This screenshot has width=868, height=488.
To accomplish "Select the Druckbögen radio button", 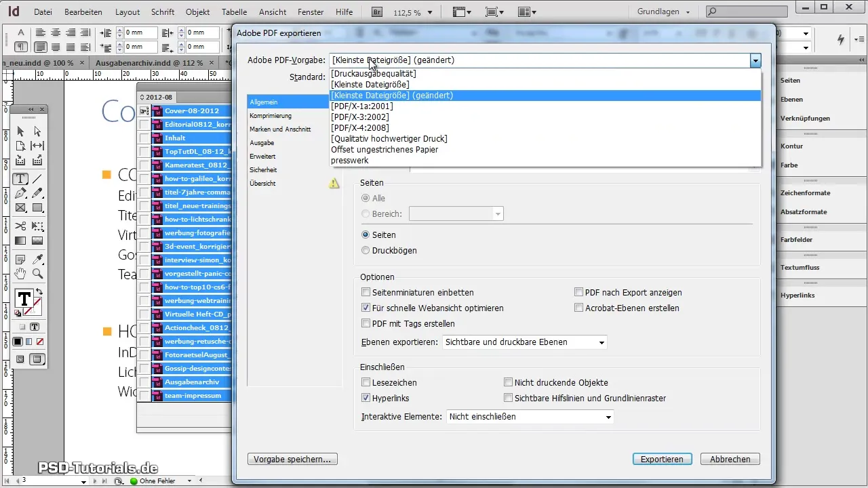I will point(366,250).
